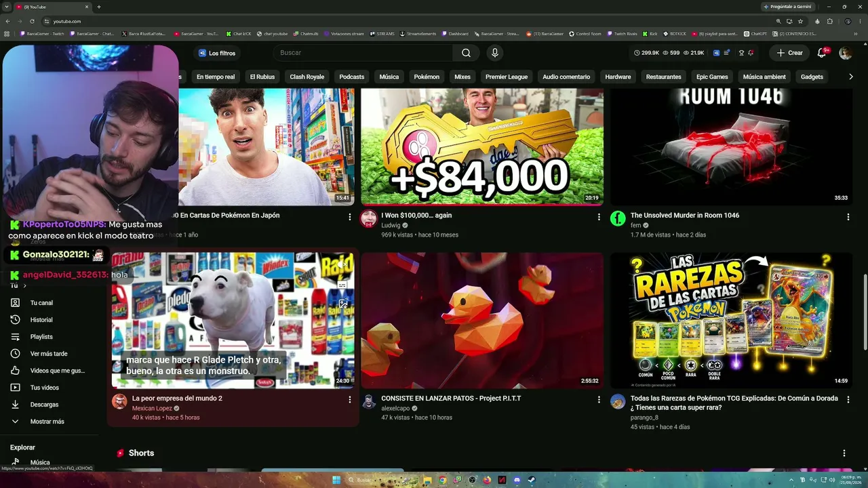Viewport: 868px width, 488px height.
Task: Click the Mexican Lopez channel avatar
Action: [x=119, y=401]
